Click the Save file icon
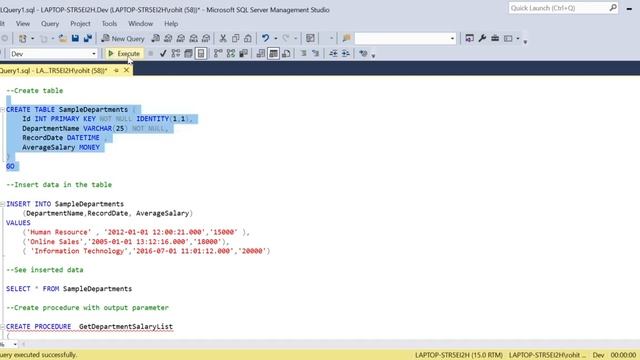Viewport: 640px width, 360px height. tap(75, 38)
